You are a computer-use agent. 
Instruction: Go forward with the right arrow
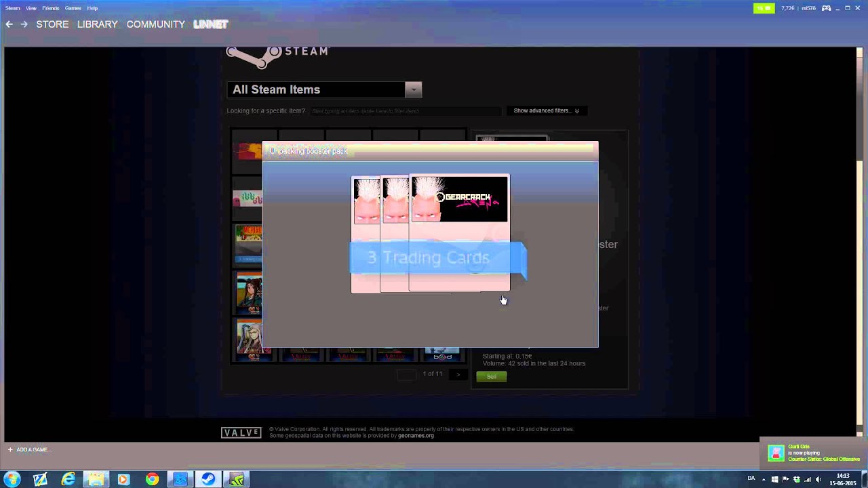(24, 24)
